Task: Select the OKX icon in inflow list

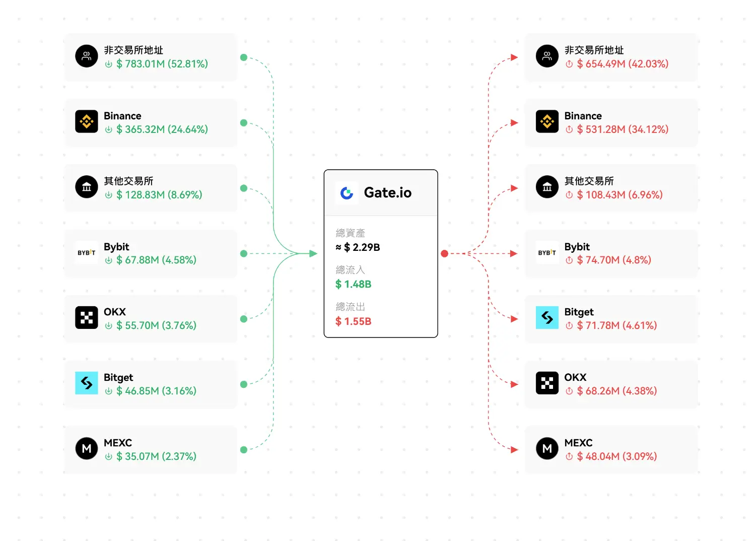Action: point(87,317)
